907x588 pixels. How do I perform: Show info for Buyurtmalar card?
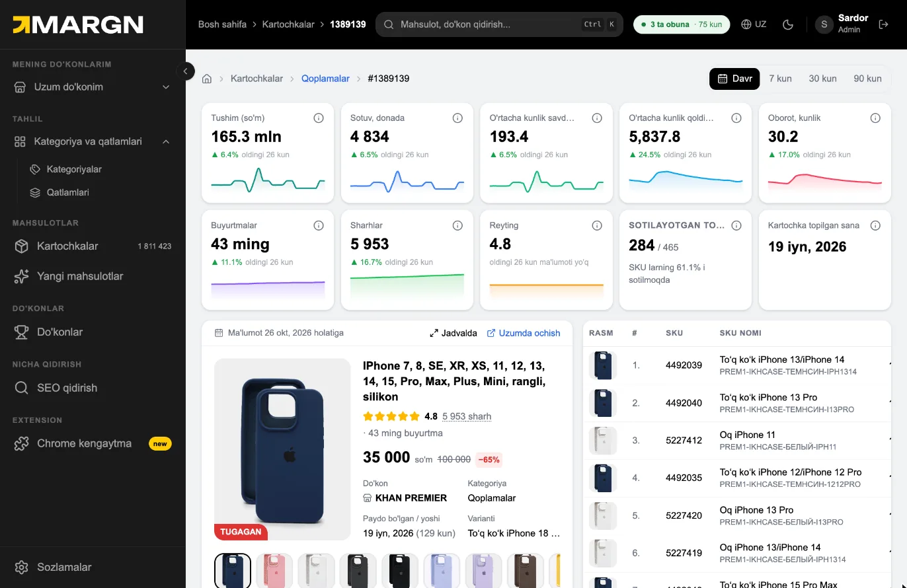318,226
